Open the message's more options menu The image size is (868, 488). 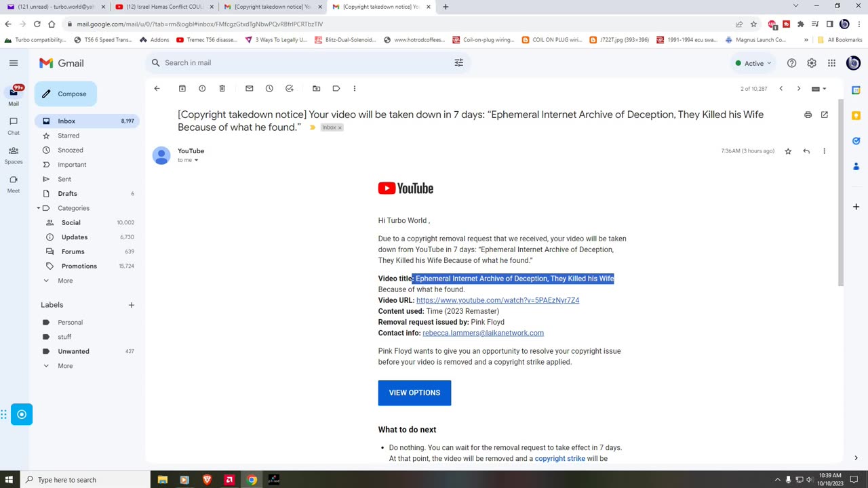[825, 151]
